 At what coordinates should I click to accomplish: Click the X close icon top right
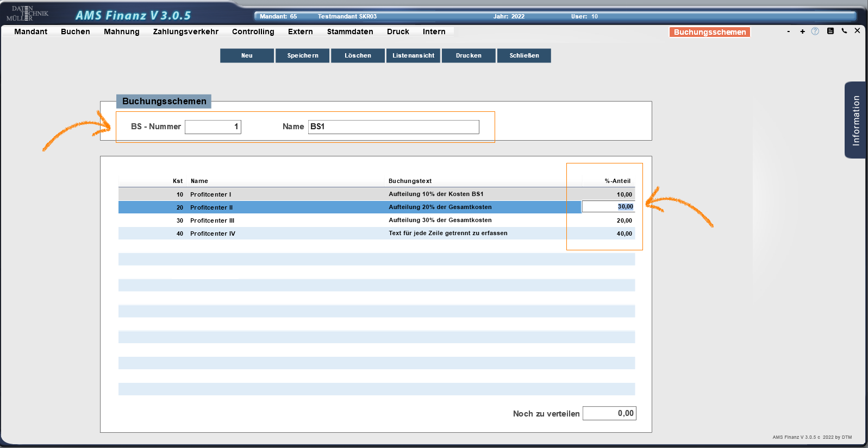point(857,31)
